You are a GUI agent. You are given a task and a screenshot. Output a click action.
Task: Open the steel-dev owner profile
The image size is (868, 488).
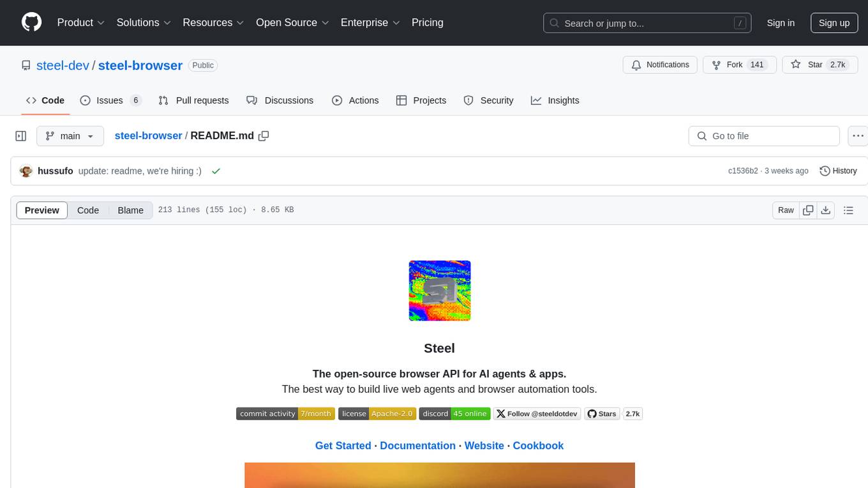tap(63, 65)
